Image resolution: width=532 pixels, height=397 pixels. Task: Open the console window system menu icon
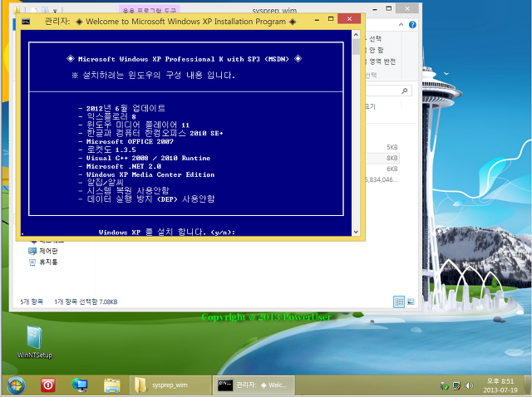(26, 22)
